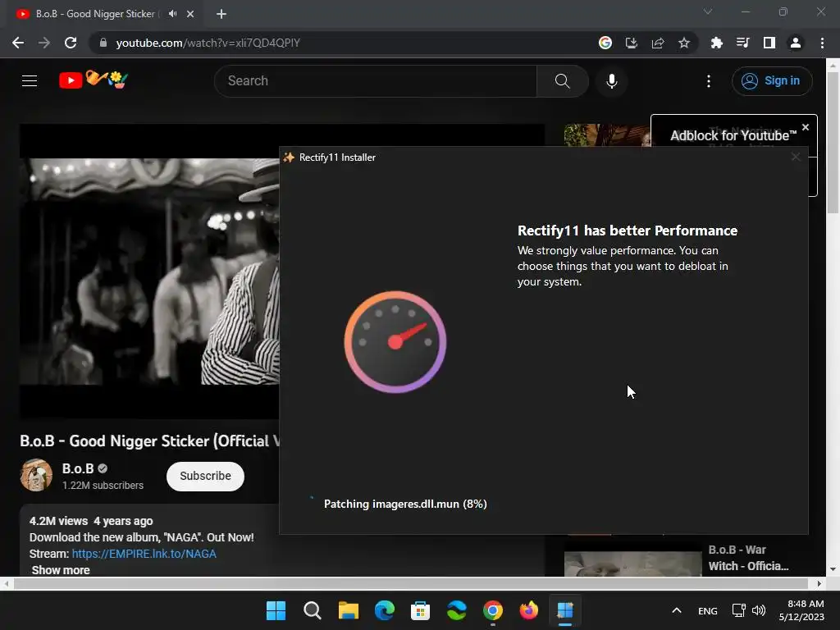The height and width of the screenshot is (630, 840).
Task: Open the Extensions puzzle icon
Action: pos(716,43)
